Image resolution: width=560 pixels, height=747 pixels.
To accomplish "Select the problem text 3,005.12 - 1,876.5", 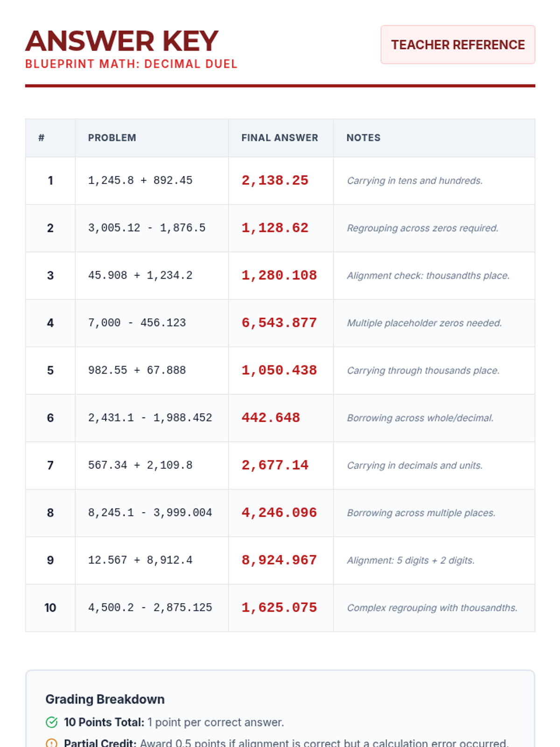I will [147, 228].
